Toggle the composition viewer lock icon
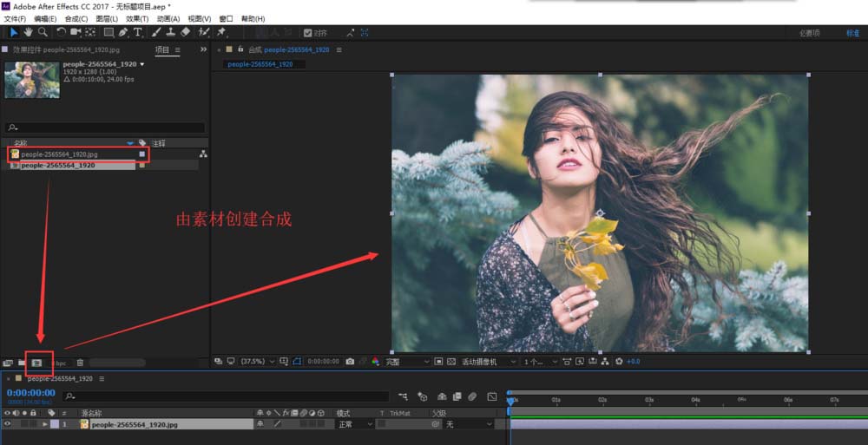Image resolution: width=868 pixels, height=445 pixels. pos(240,49)
